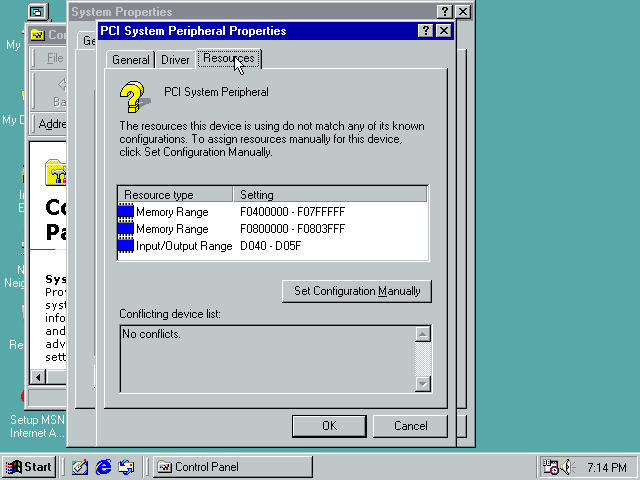Select the Resources tab
Viewport: 640px width, 480px height.
227,59
